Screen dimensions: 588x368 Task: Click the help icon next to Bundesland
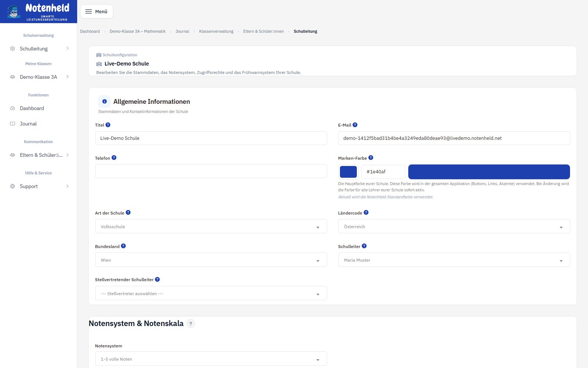pos(123,246)
